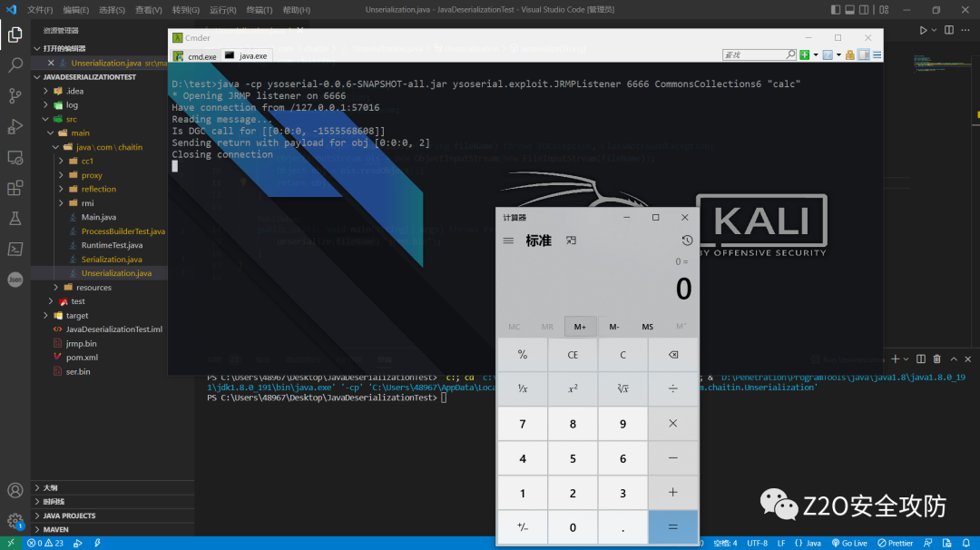Create new console with Cmder green plus
980x550 pixels.
coord(805,55)
